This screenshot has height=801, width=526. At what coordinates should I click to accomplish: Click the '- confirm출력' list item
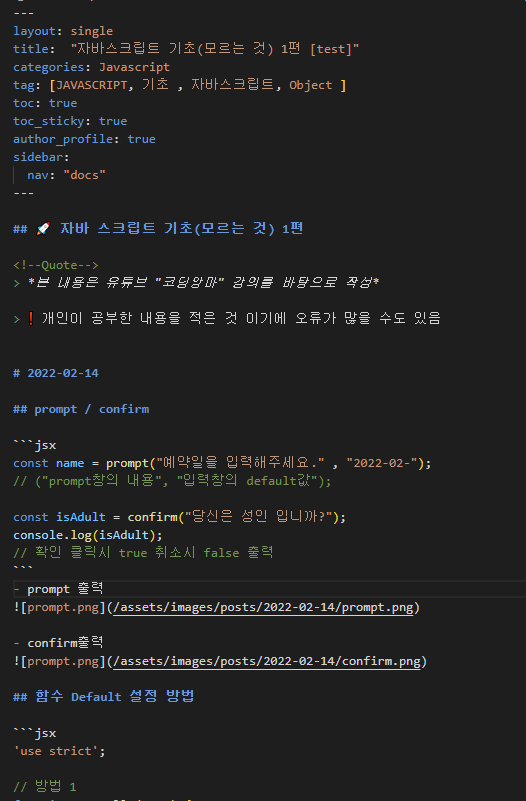pyautogui.click(x=58, y=643)
